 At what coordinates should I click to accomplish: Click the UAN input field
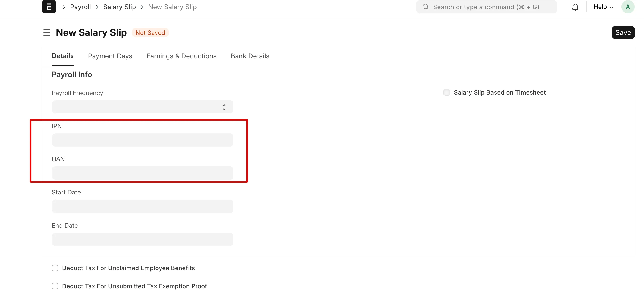click(x=142, y=173)
